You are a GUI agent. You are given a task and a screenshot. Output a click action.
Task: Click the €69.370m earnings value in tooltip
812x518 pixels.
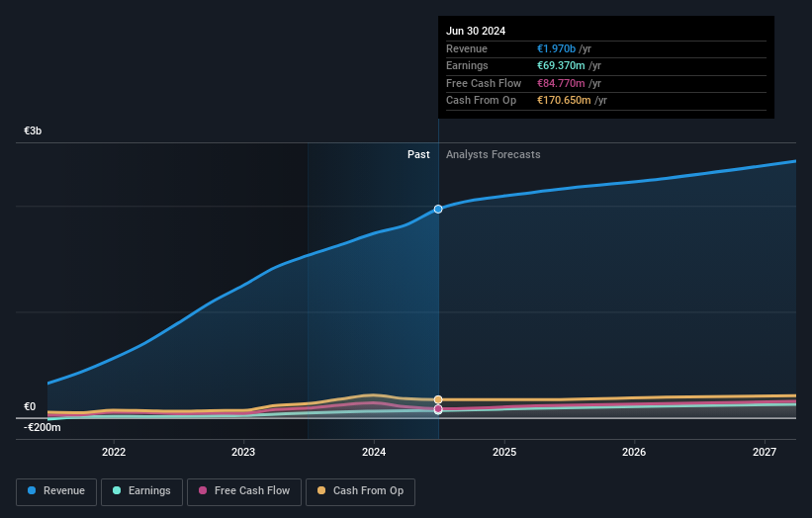pyautogui.click(x=561, y=65)
